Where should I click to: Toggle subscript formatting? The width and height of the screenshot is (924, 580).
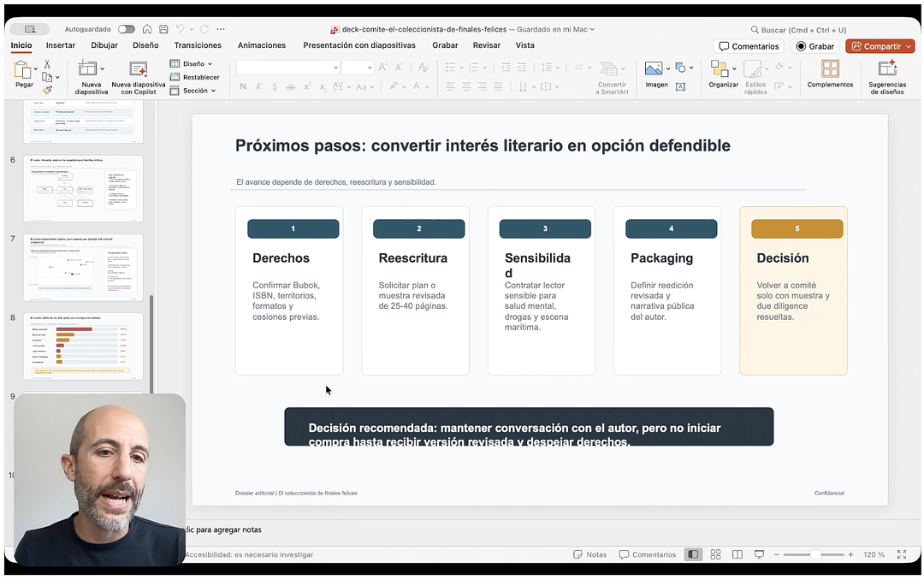[x=323, y=86]
